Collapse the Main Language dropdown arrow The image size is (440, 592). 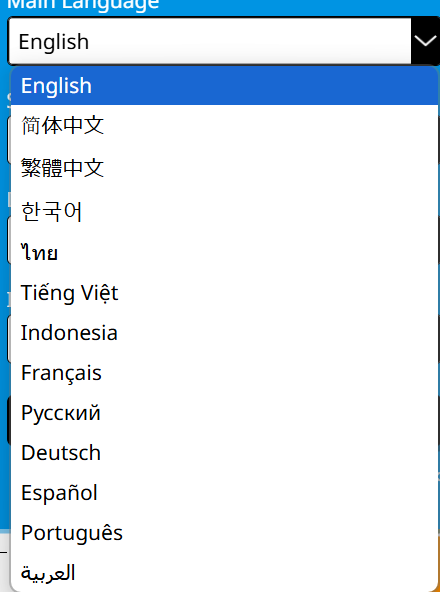tap(425, 41)
